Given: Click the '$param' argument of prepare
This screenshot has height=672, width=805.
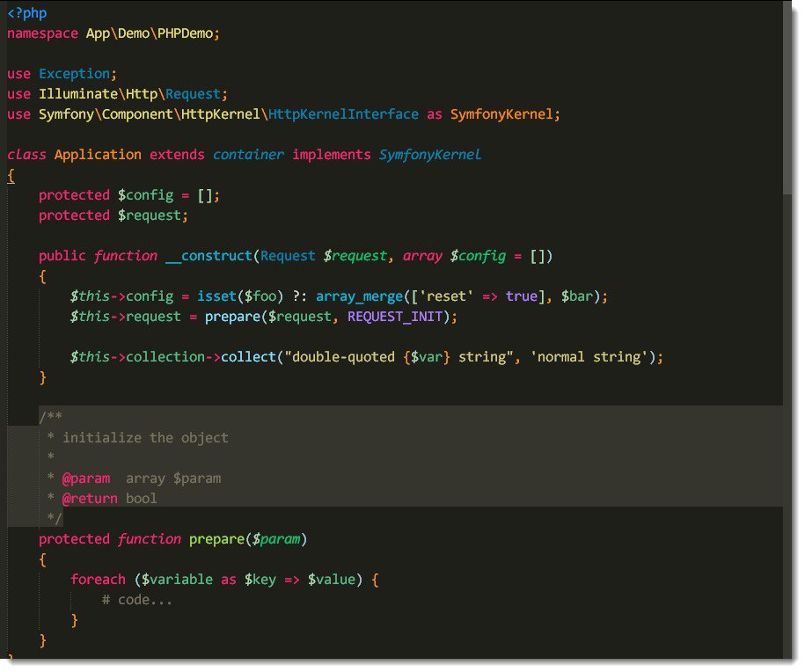Looking at the screenshot, I should [x=275, y=539].
